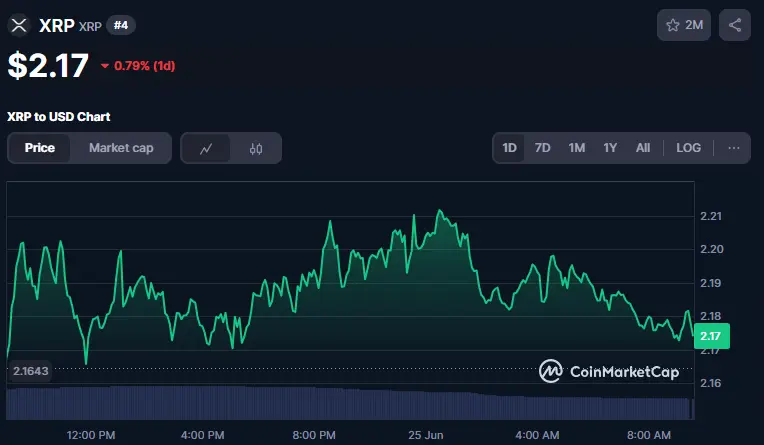Image resolution: width=764 pixels, height=445 pixels.
Task: Choose the All time range
Action: coord(643,148)
